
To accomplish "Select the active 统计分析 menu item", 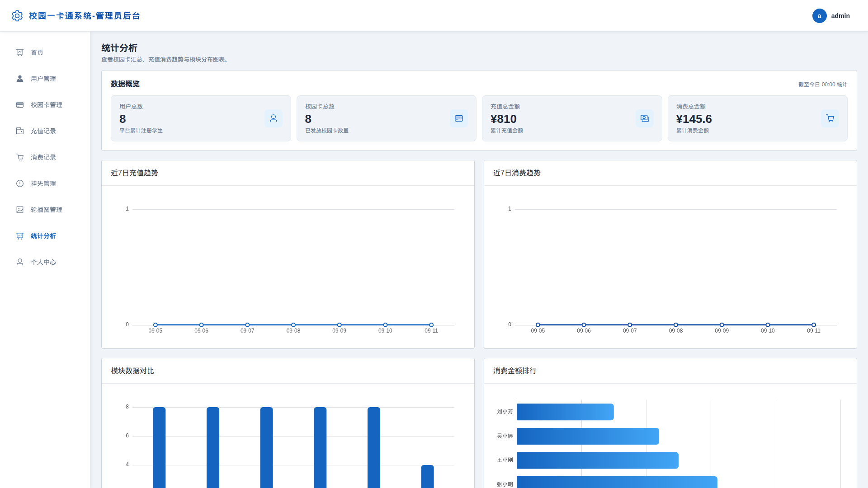I will (x=45, y=236).
